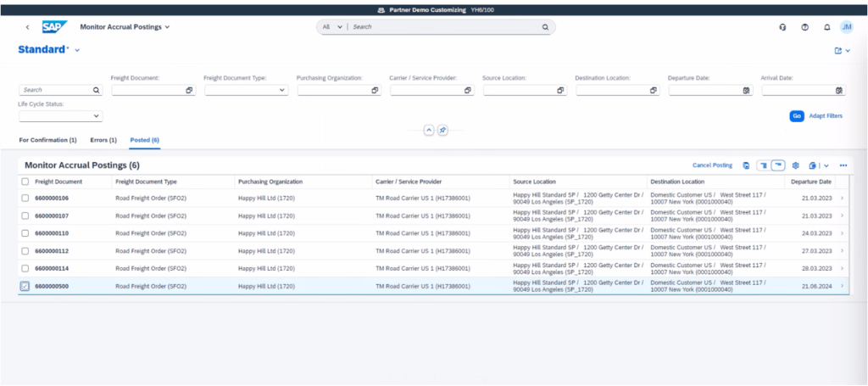Open the headset support icon
Image resolution: width=868 pixels, height=386 pixels.
pos(782,27)
